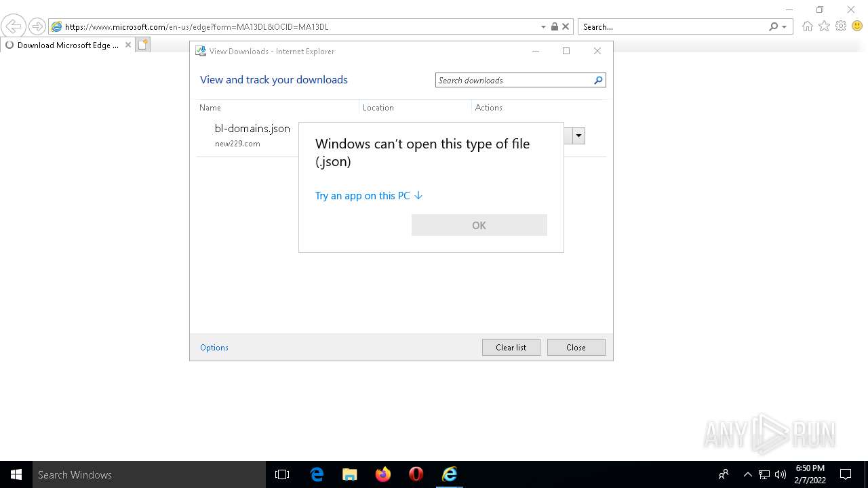Click the Search Windows taskbar box

click(149, 474)
